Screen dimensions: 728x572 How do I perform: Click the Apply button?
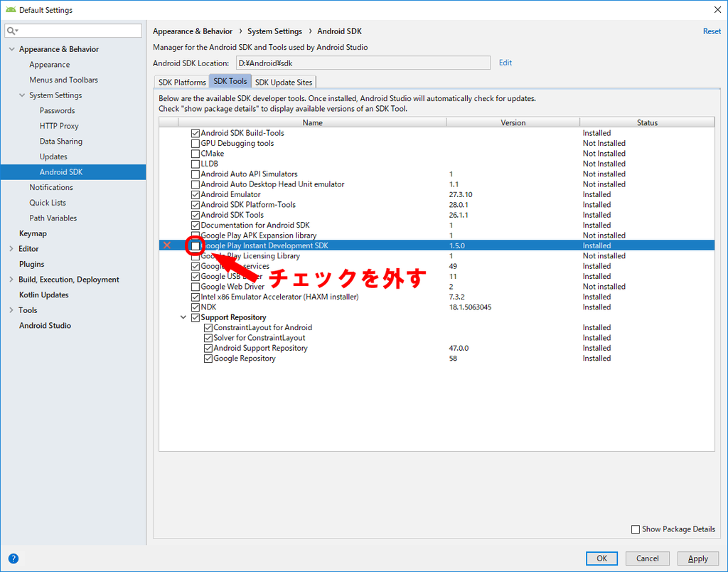point(698,558)
